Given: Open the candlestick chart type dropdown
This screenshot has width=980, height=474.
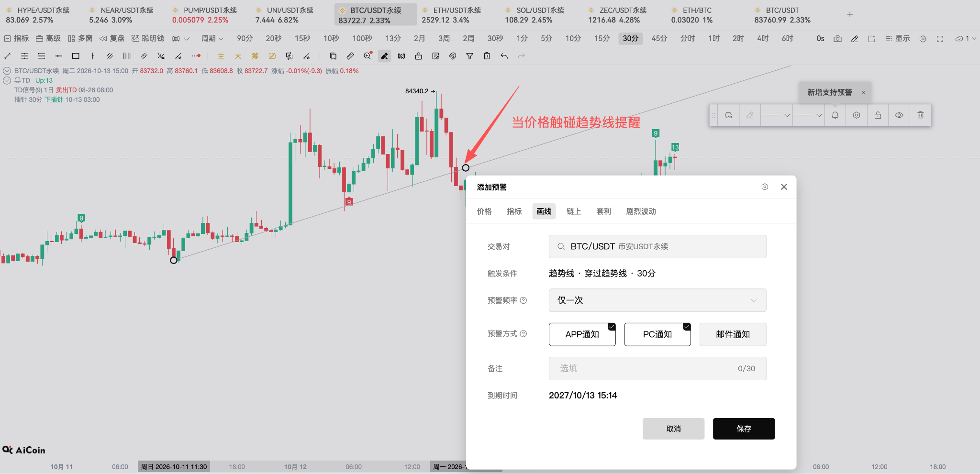Looking at the screenshot, I should [x=181, y=39].
